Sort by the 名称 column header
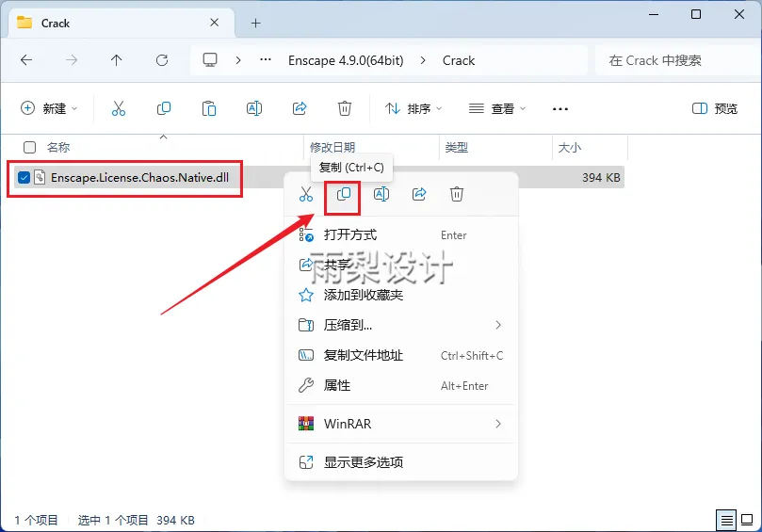Image resolution: width=762 pixels, height=532 pixels. (x=57, y=147)
